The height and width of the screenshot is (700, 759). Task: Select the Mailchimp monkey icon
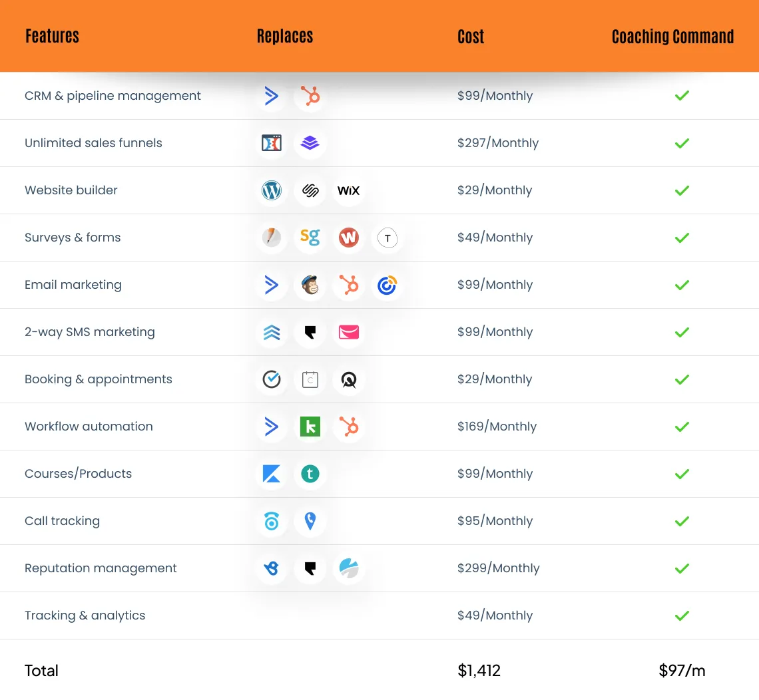point(310,285)
